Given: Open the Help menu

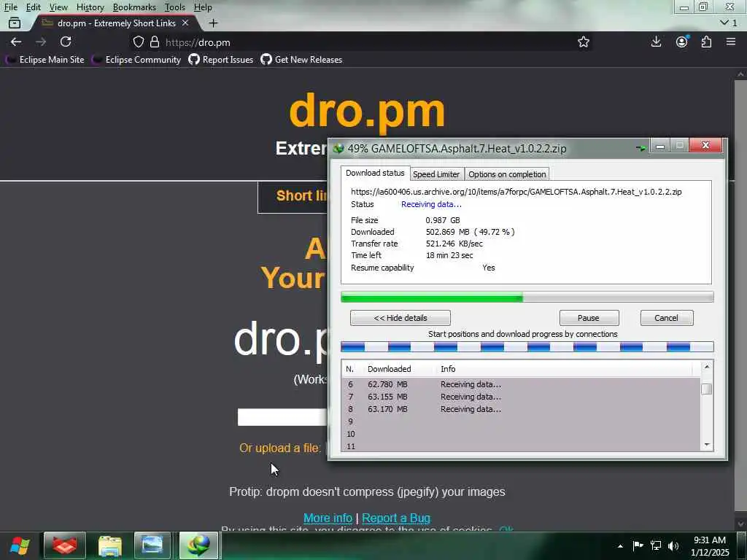Looking at the screenshot, I should [203, 7].
